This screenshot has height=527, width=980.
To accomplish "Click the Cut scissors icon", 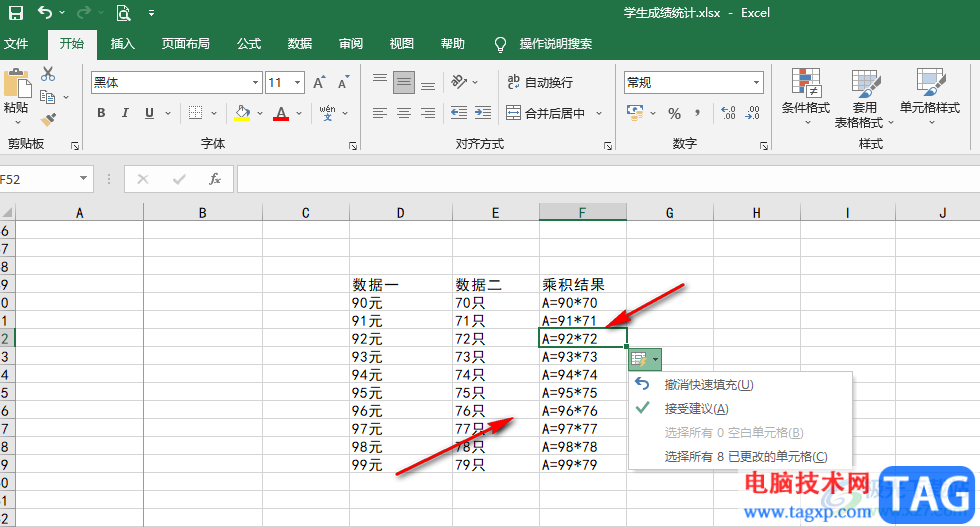I will pos(48,74).
